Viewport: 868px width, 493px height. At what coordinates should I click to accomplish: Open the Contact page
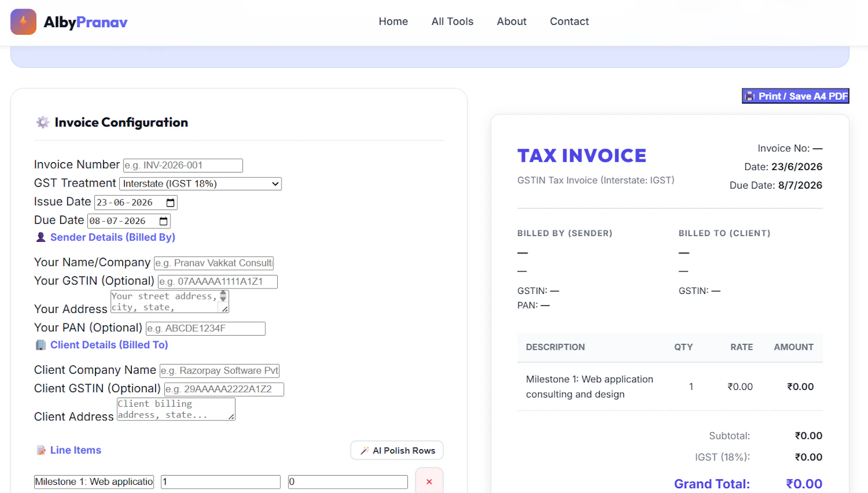pos(569,22)
